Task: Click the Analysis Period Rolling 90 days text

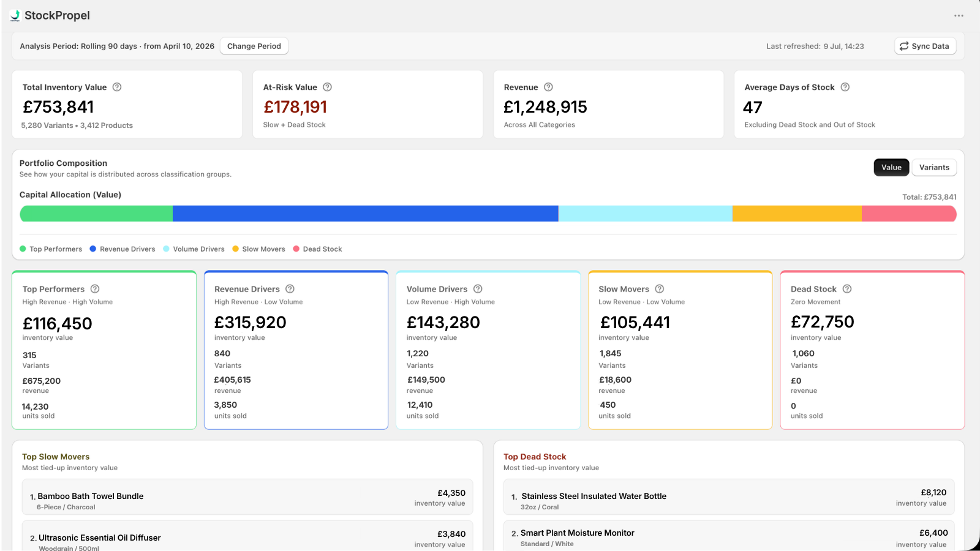Action: coord(117,46)
